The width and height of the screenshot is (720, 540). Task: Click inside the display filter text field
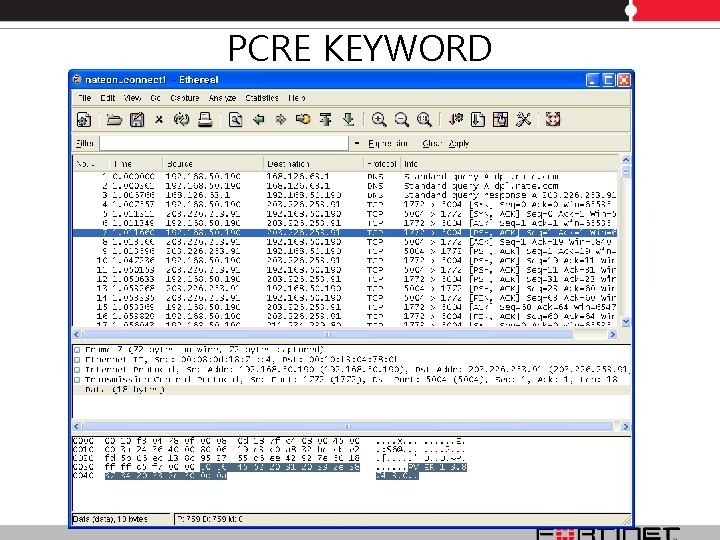click(224, 143)
